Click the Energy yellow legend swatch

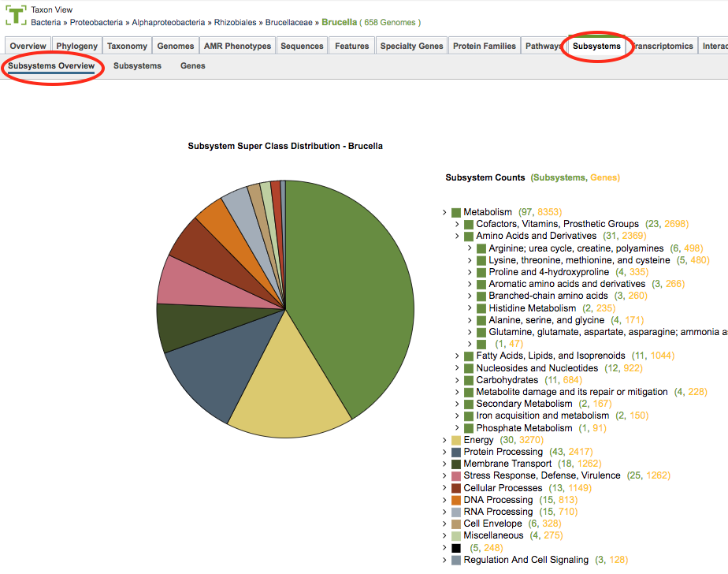pyautogui.click(x=456, y=440)
